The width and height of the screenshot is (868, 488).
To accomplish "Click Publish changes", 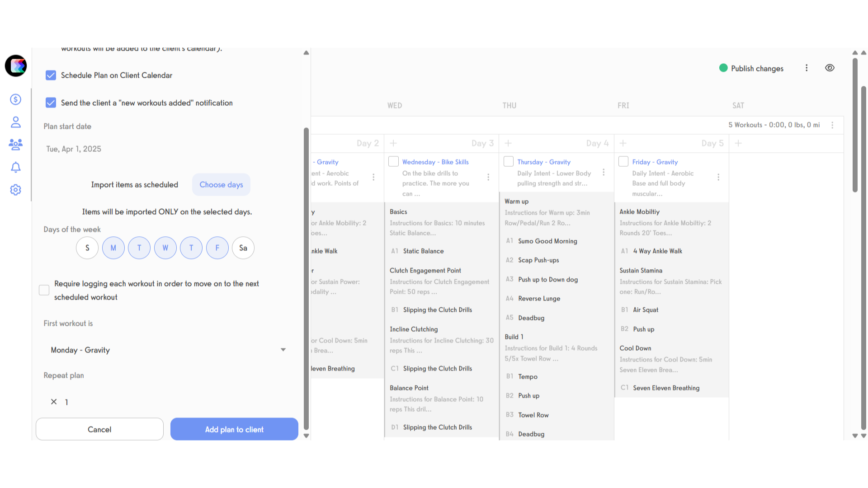I will coord(757,68).
